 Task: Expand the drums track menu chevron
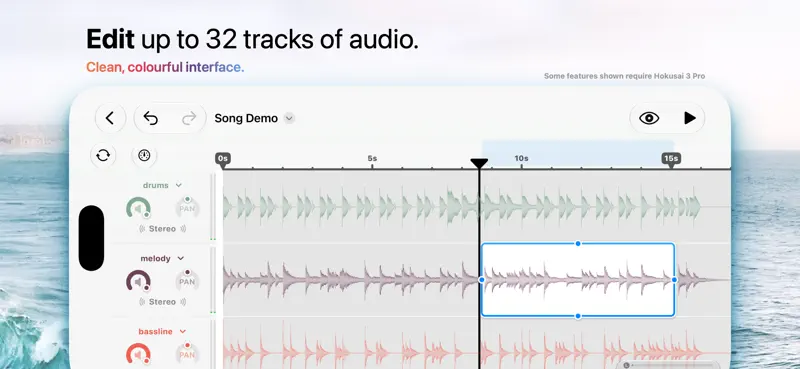[x=179, y=185]
